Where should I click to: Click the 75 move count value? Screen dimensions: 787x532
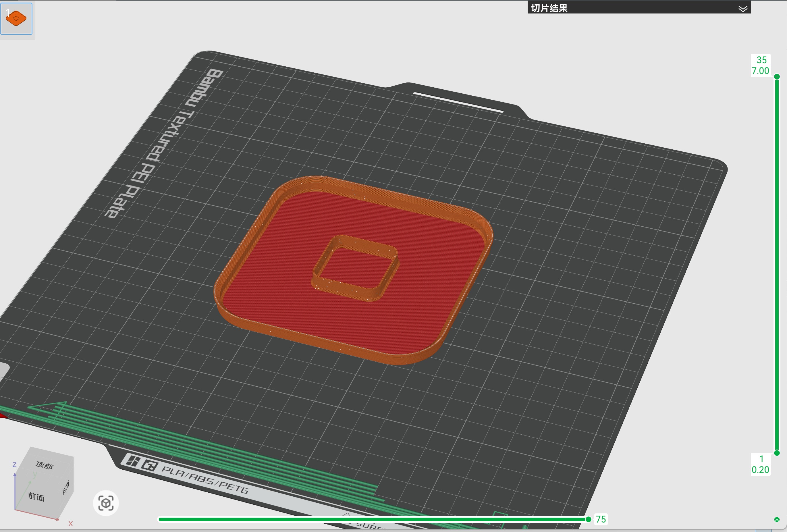click(601, 519)
